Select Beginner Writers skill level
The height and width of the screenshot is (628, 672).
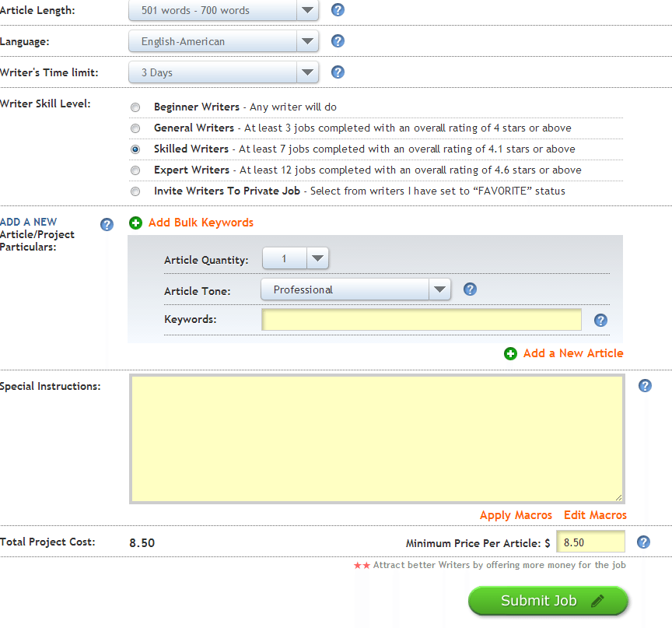[135, 107]
